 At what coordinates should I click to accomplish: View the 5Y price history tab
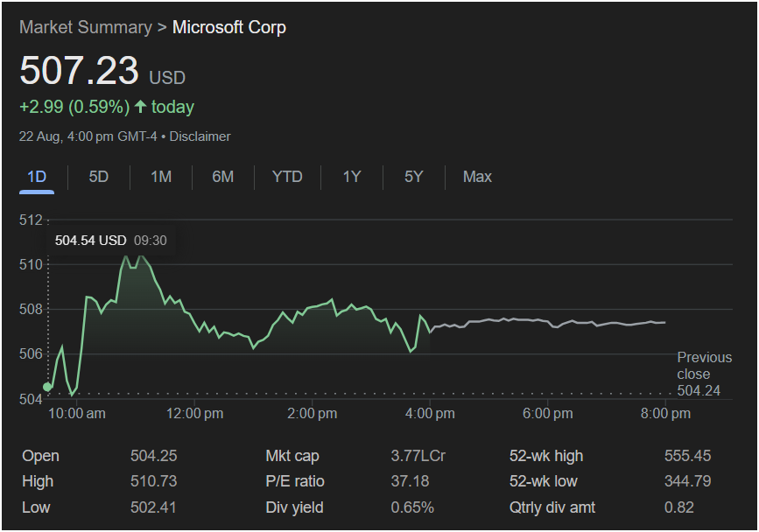tap(414, 177)
